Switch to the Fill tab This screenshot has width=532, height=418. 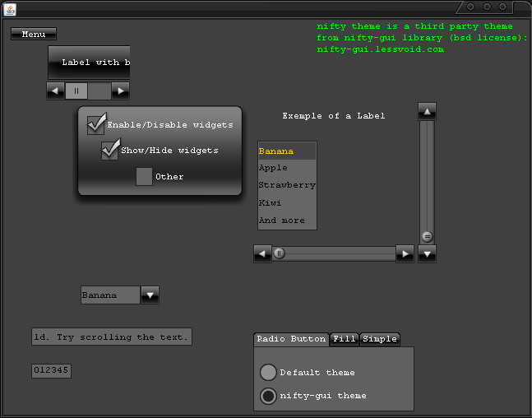pyautogui.click(x=345, y=339)
